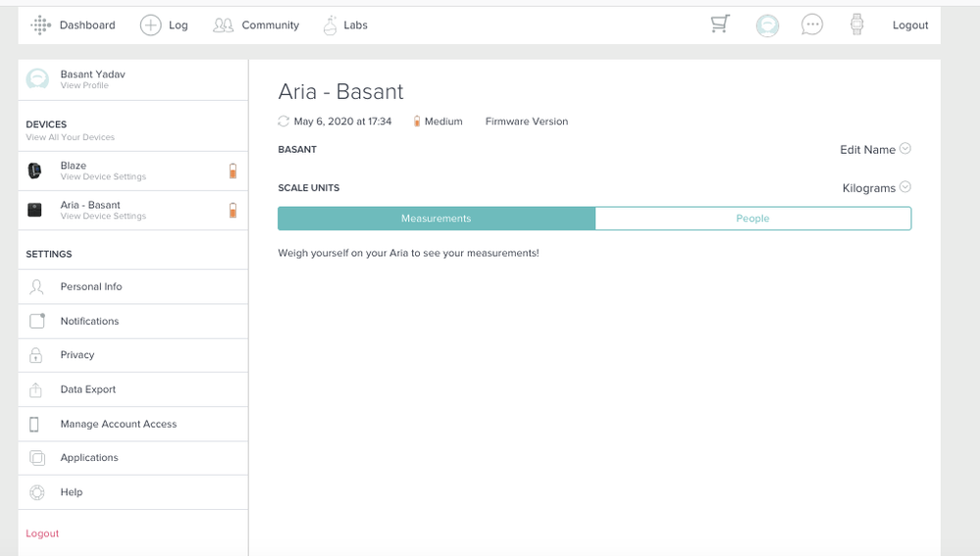Click the Notifications square icon

click(37, 321)
